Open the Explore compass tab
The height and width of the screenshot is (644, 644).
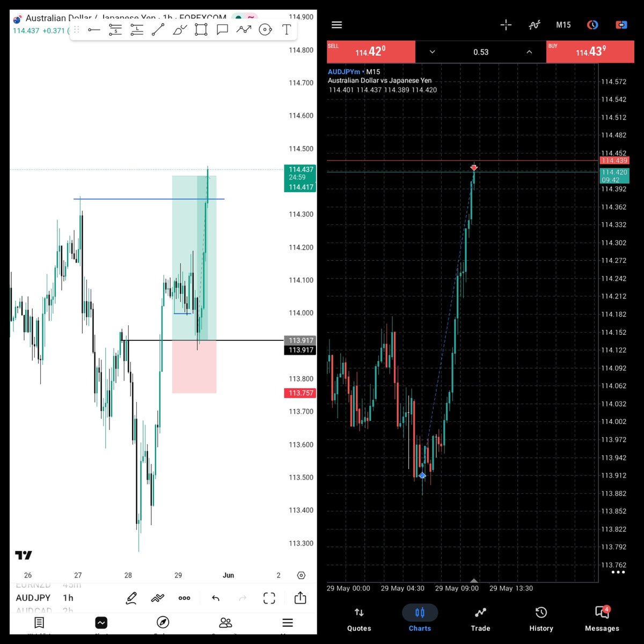[x=163, y=623]
